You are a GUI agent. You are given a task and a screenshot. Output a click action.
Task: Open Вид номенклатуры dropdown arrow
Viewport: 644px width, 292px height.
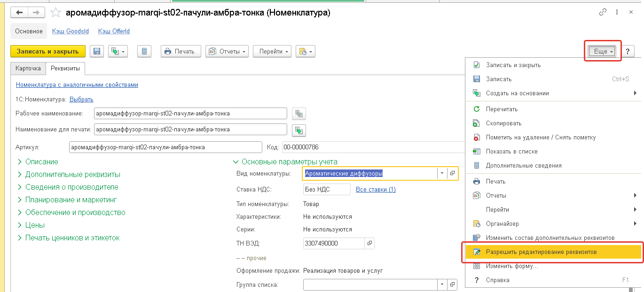[441, 173]
